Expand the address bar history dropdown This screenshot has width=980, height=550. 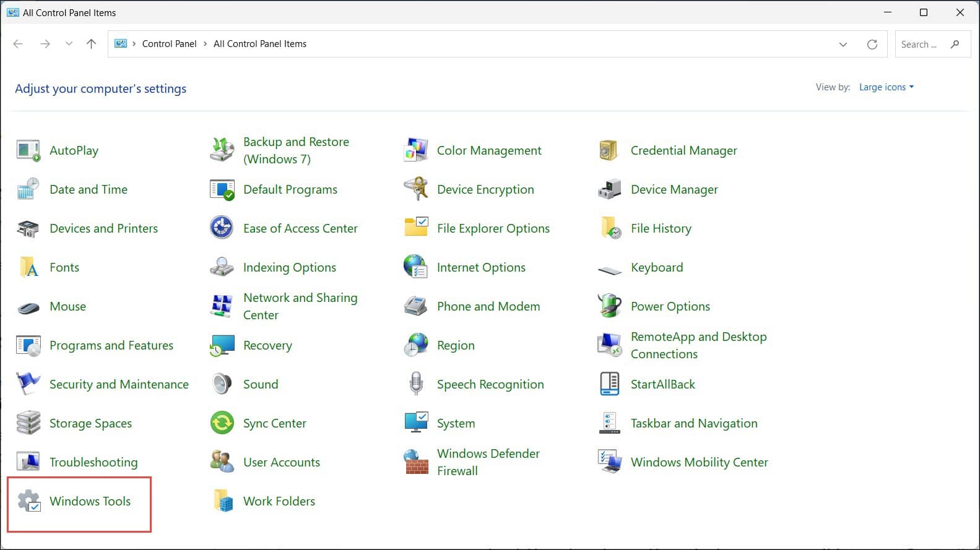[843, 44]
